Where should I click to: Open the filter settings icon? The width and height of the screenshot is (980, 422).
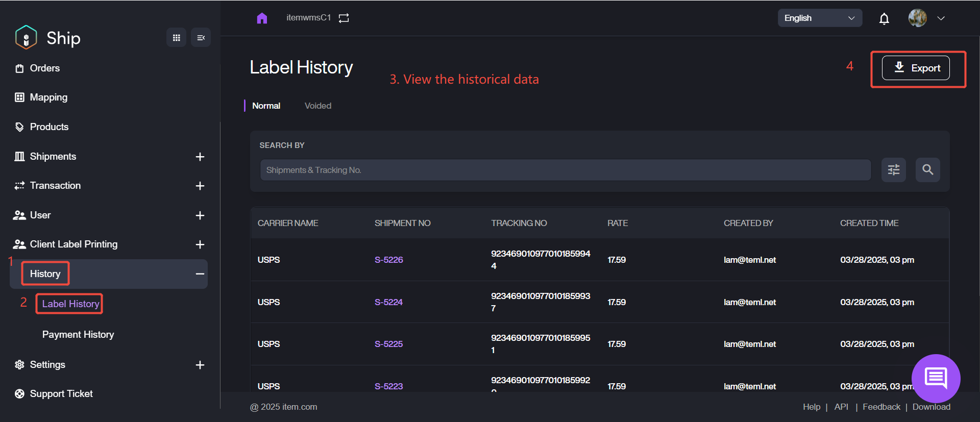click(893, 170)
